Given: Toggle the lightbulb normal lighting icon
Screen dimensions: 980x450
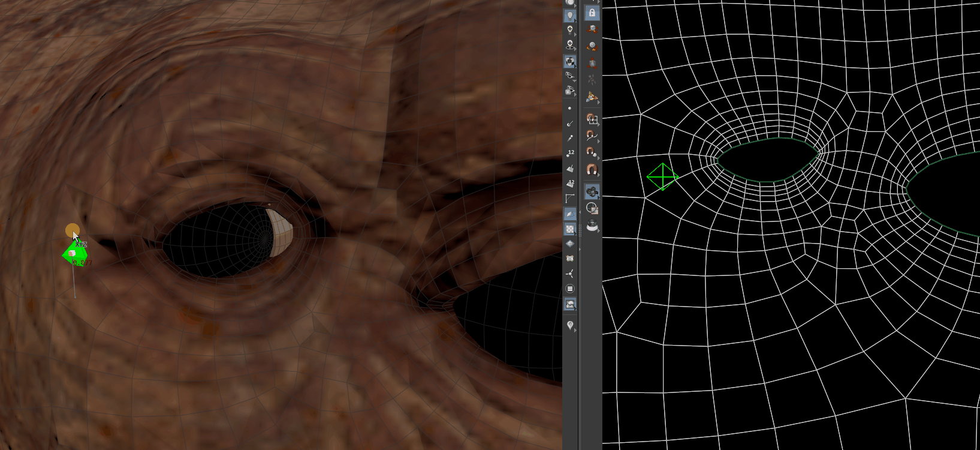Looking at the screenshot, I should pyautogui.click(x=570, y=15).
